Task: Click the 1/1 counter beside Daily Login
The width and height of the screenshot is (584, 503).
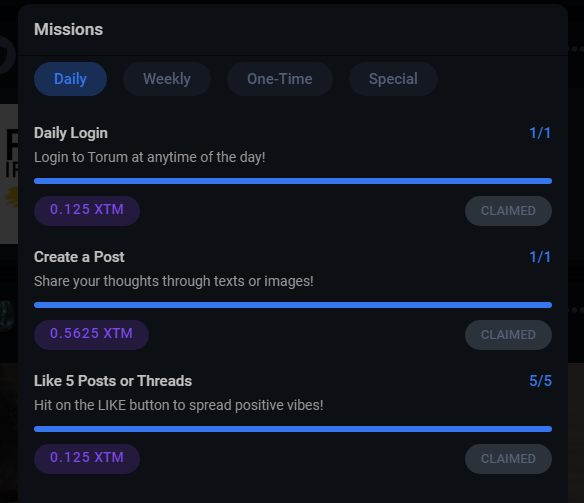Action: tap(540, 133)
